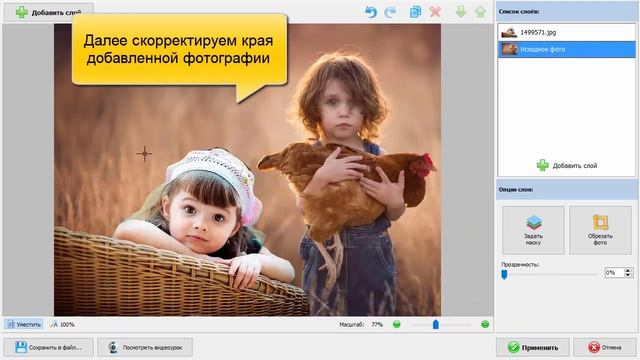
Task: Click the Прозрачность slider handle
Action: tap(504, 274)
